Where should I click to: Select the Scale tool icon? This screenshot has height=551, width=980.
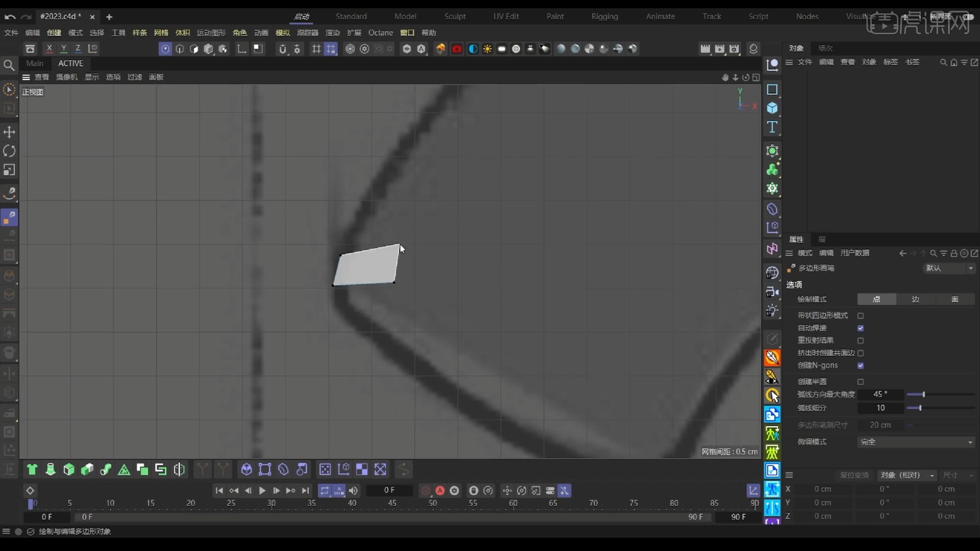9,170
